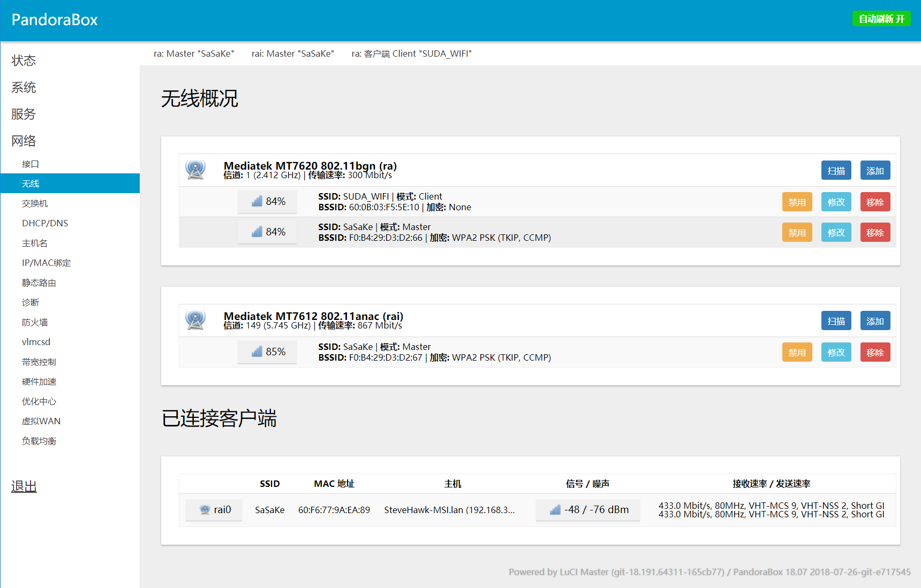Click the SUDA_WIFI 84% signal strength indicator
This screenshot has width=921, height=588.
[x=267, y=202]
